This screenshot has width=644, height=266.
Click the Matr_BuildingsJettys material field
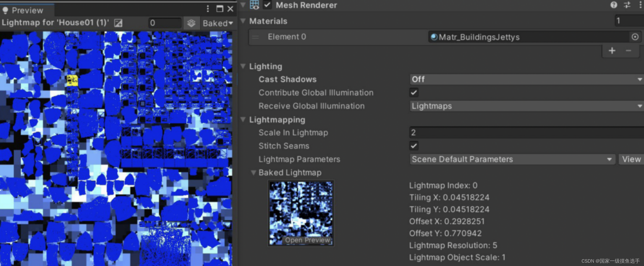coord(529,37)
